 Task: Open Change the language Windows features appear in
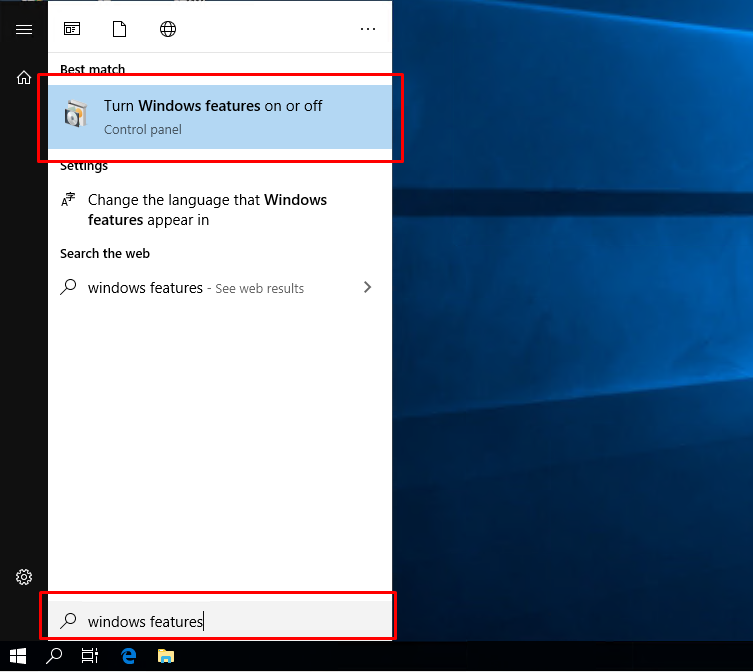pyautogui.click(x=220, y=209)
